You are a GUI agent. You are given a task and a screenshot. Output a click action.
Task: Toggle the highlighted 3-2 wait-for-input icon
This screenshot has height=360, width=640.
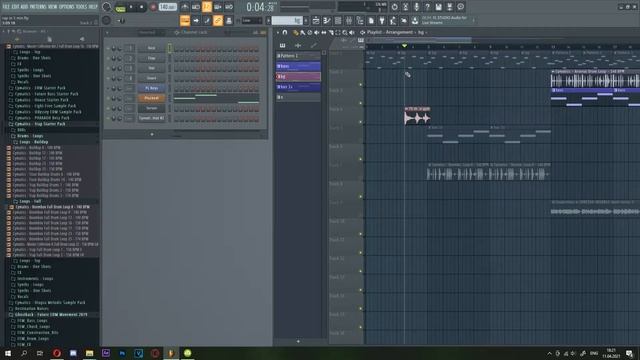[x=207, y=7]
